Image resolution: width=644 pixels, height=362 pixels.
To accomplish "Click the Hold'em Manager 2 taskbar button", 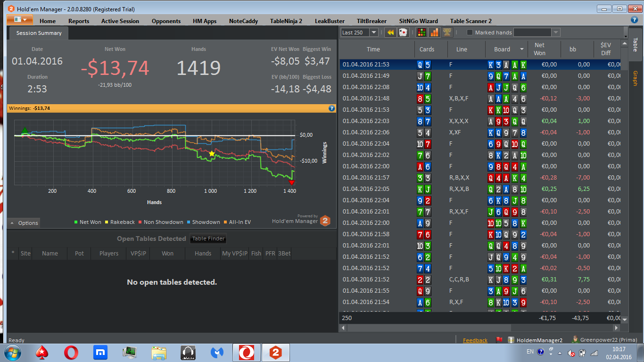I will click(275, 353).
